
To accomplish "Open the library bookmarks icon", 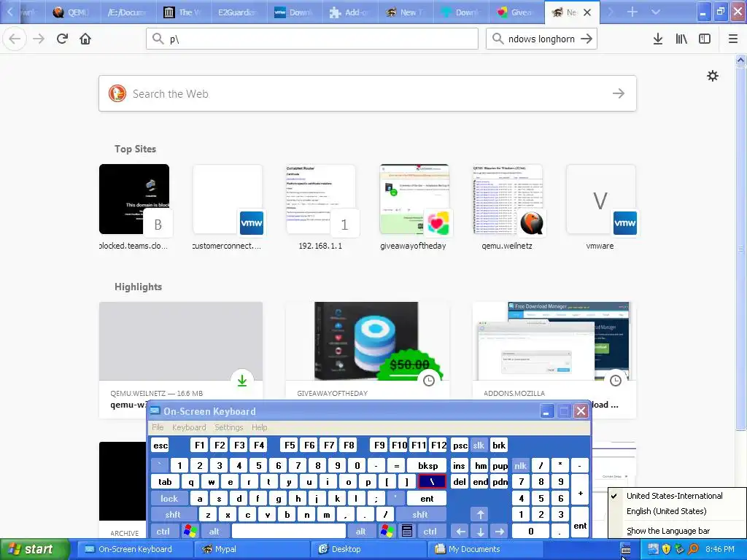I will [681, 39].
